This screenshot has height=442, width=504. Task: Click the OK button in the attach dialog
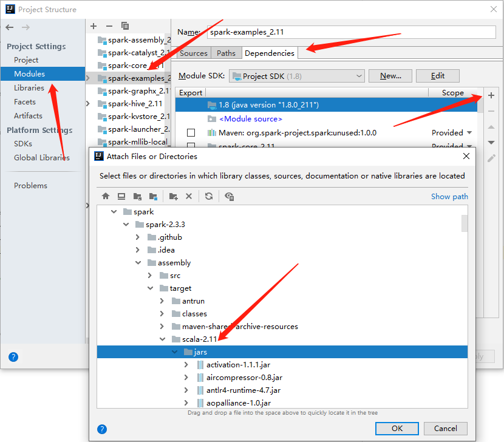pos(397,429)
